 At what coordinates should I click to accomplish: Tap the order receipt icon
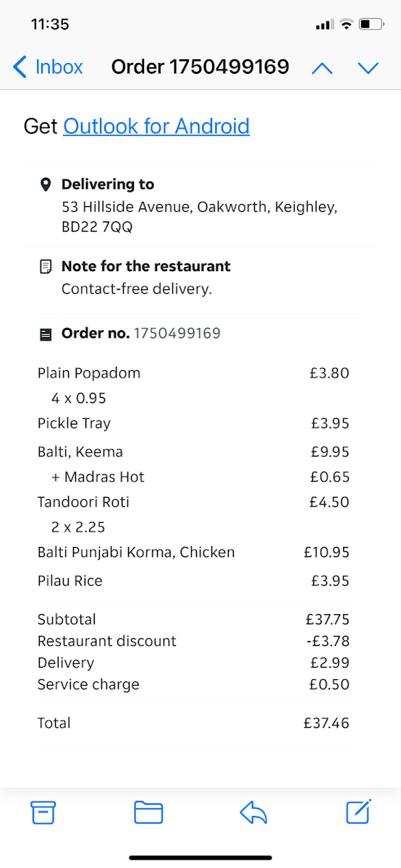(46, 334)
